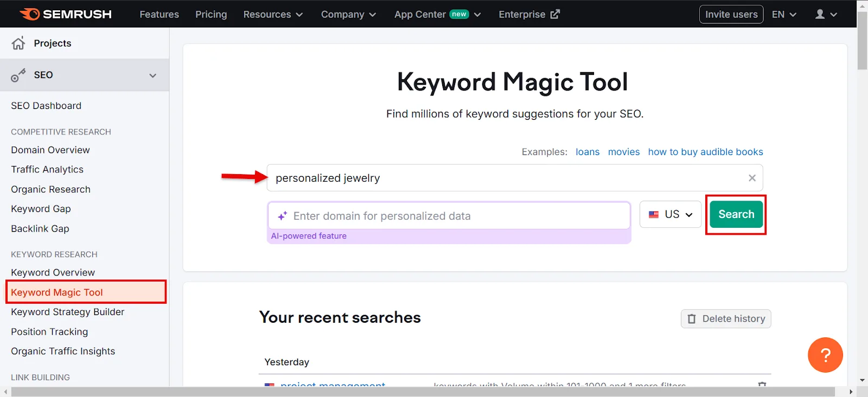This screenshot has width=868, height=397.
Task: Try the example keyword movies
Action: (624, 152)
